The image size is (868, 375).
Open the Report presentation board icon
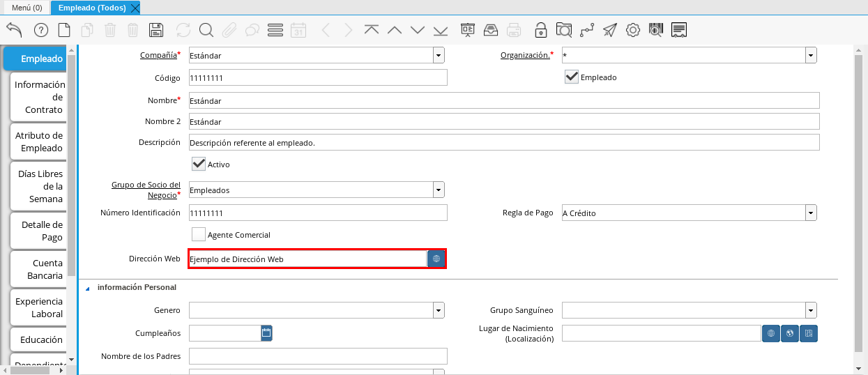[468, 29]
